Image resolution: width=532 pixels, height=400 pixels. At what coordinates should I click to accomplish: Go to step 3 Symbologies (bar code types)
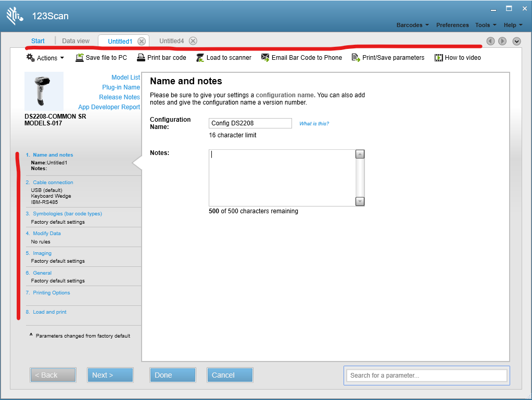point(67,214)
